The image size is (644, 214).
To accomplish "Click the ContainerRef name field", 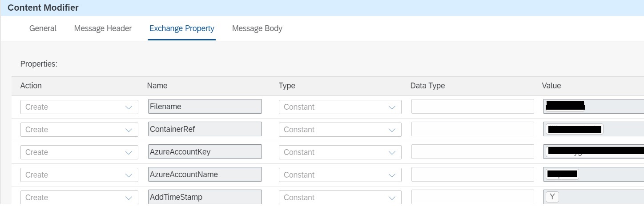I will click(x=205, y=129).
